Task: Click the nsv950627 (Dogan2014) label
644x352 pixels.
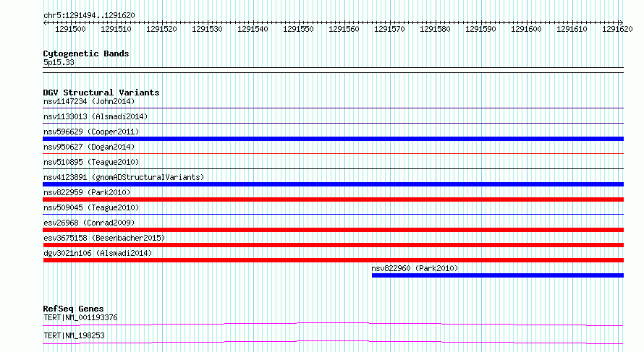Action: [89, 147]
